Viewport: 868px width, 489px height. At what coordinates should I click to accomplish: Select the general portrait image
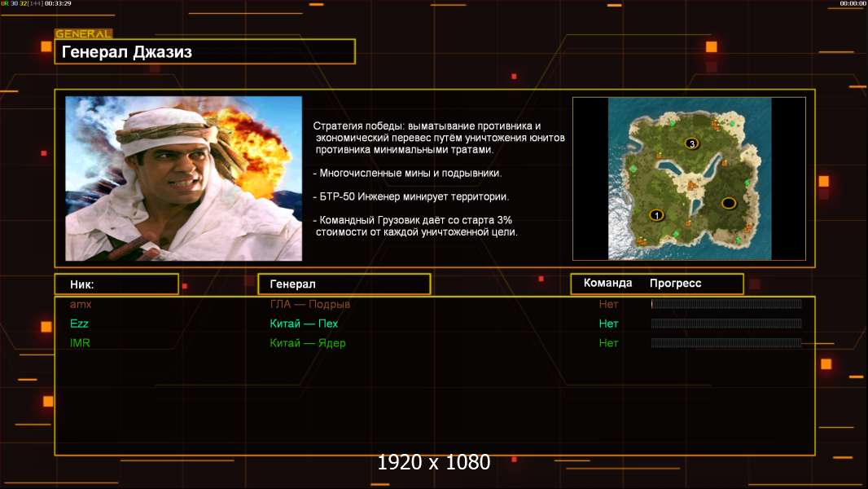coord(184,178)
